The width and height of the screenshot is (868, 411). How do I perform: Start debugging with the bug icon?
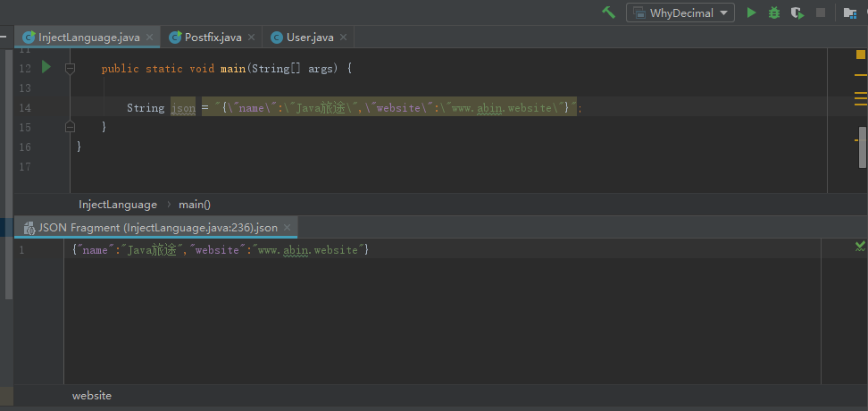[774, 13]
